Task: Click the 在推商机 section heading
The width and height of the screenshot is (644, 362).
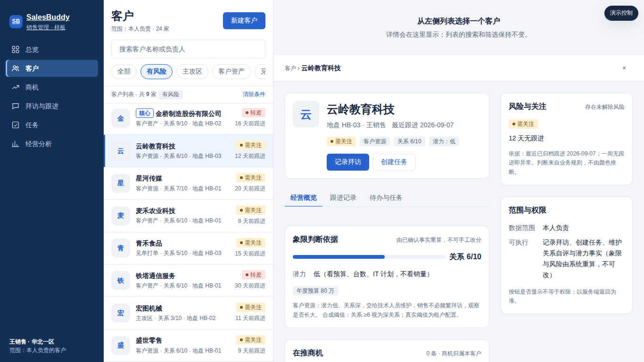Action: pyautogui.click(x=308, y=353)
